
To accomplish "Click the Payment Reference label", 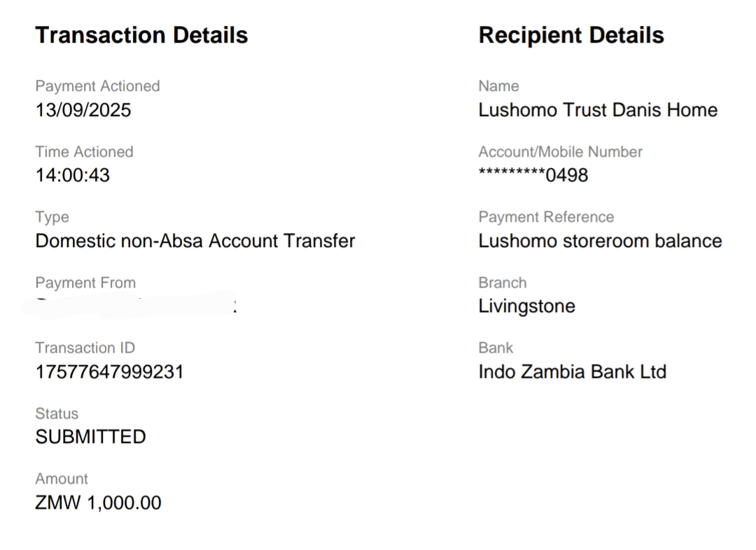I will click(x=546, y=217).
